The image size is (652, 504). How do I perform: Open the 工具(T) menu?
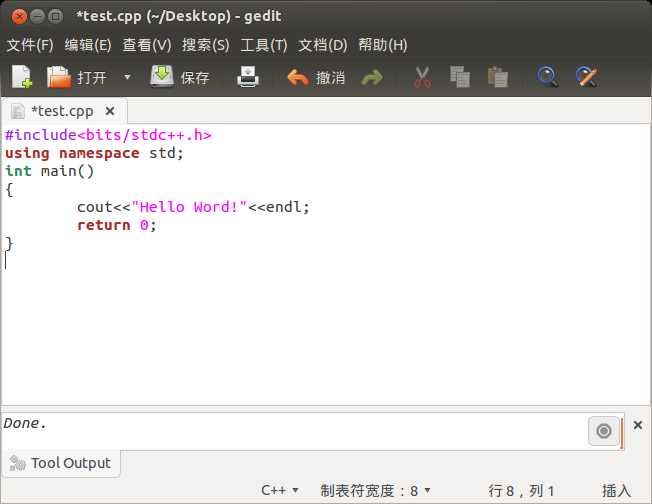point(264,45)
